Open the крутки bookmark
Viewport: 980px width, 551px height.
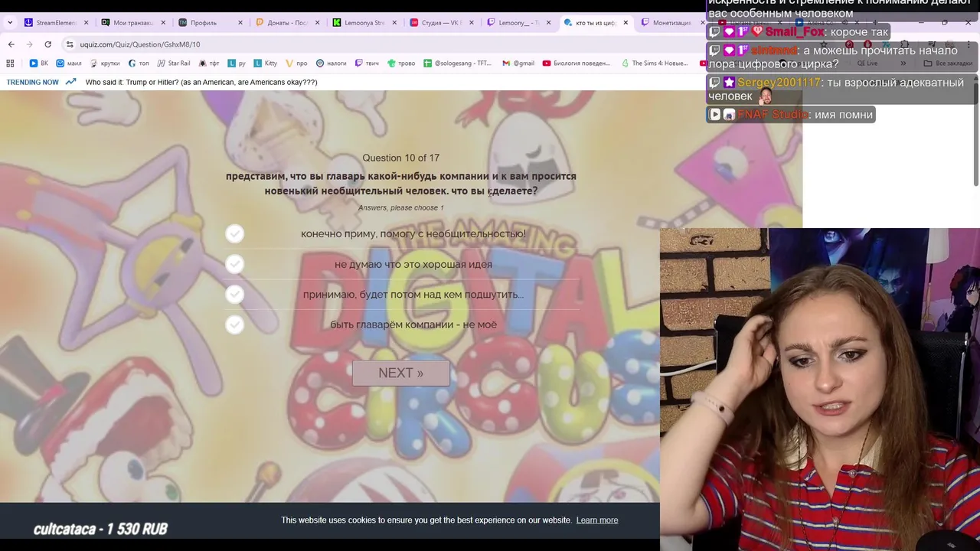(x=105, y=64)
